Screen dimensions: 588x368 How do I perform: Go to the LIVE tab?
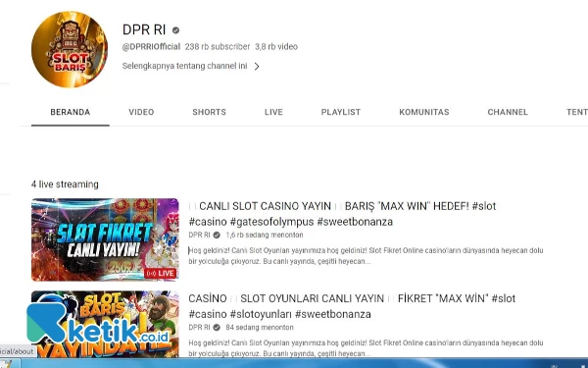tap(273, 112)
